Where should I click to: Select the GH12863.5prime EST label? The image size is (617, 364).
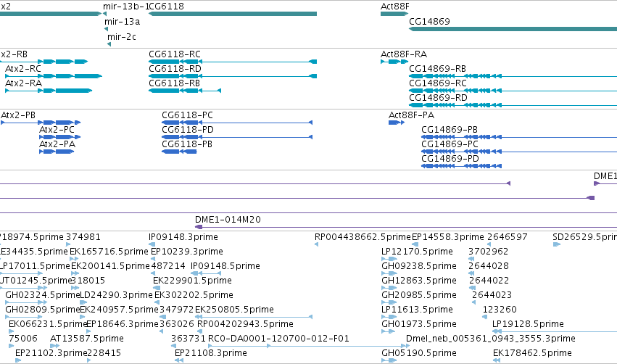click(419, 281)
